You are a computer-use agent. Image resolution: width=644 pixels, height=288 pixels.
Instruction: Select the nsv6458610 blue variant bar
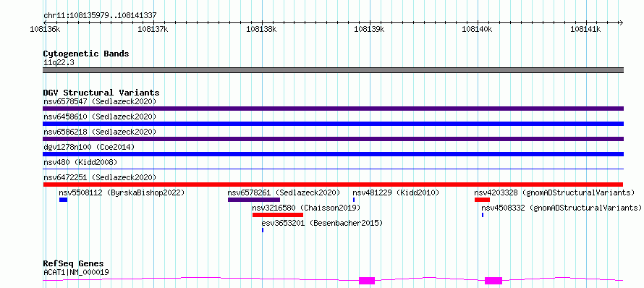click(x=333, y=124)
